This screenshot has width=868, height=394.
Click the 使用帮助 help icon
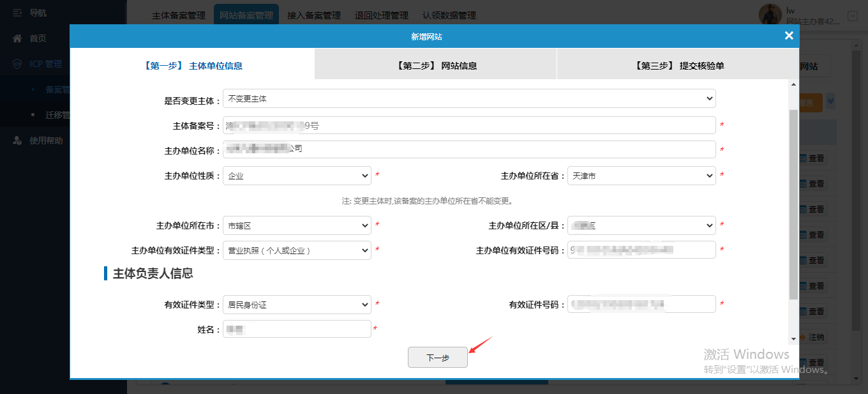click(x=17, y=140)
